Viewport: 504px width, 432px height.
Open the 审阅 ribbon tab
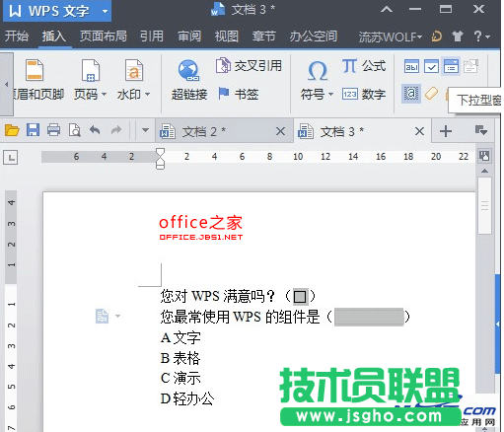coord(189,36)
